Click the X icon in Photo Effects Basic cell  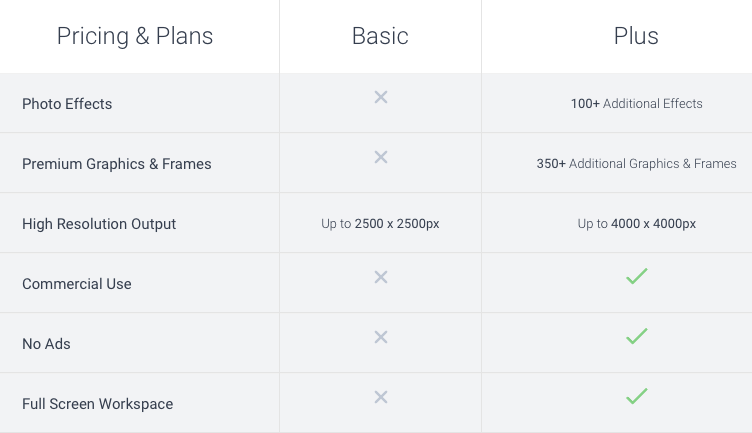tap(381, 97)
